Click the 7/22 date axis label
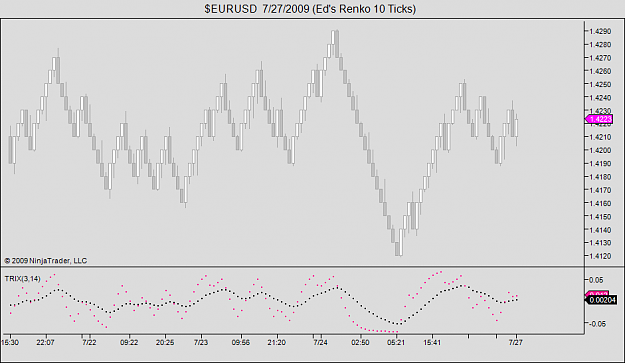Image resolution: width=625 pixels, height=363 pixels. coord(89,343)
